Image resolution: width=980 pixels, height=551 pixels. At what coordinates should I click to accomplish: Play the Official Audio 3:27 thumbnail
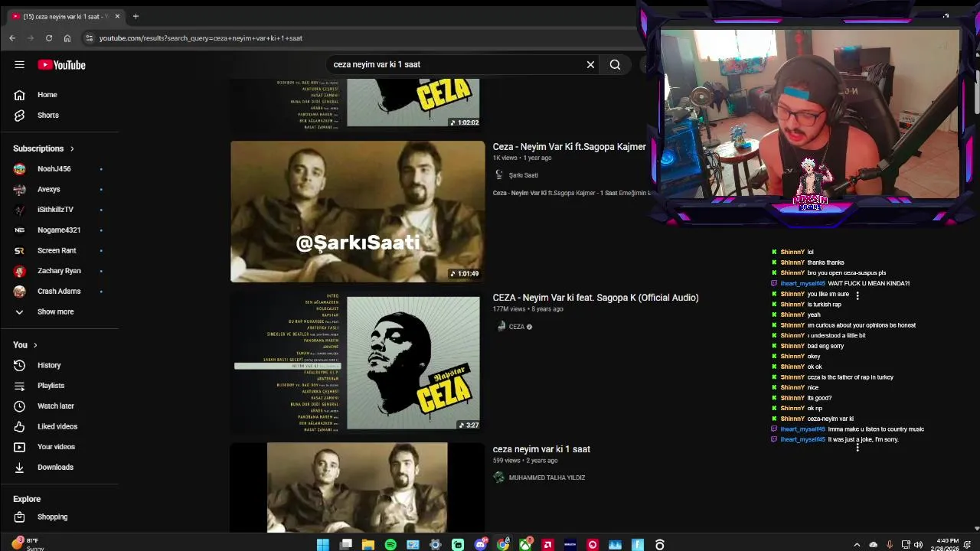[358, 363]
